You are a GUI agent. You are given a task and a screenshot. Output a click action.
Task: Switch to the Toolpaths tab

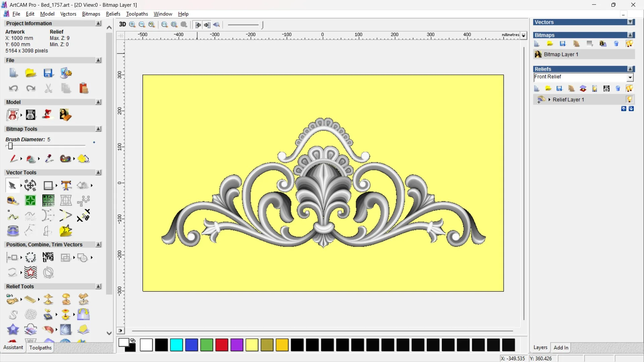tap(40, 348)
